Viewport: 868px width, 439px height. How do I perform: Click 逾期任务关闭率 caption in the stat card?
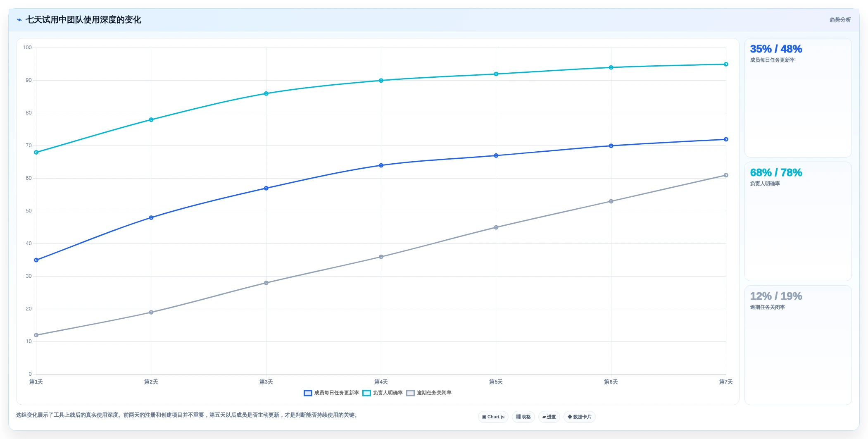(x=767, y=308)
